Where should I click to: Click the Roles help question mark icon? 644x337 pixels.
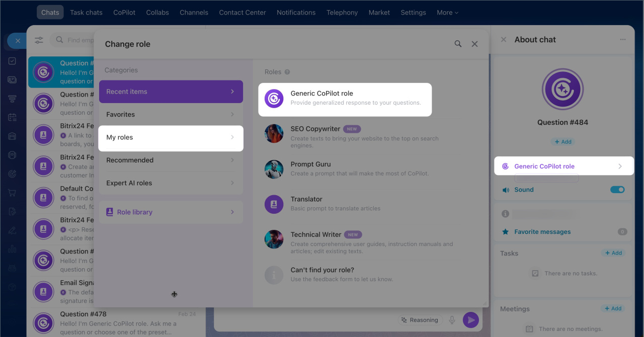coord(287,72)
